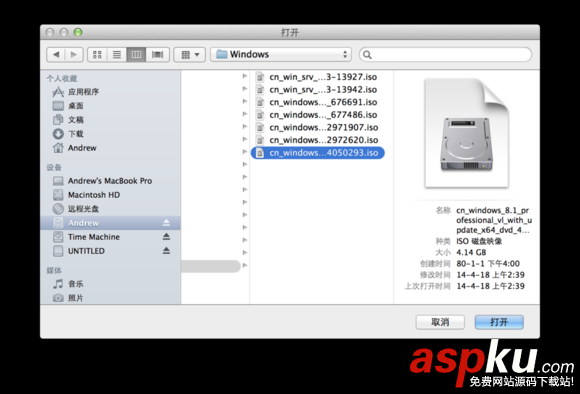Eject the Time Machine volume
The image size is (580, 394).
[x=166, y=237]
